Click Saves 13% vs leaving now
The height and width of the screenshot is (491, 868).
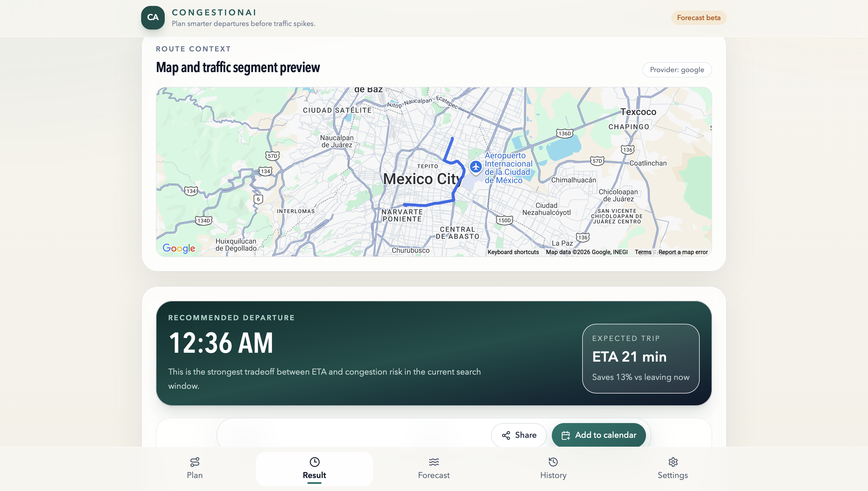[641, 377]
